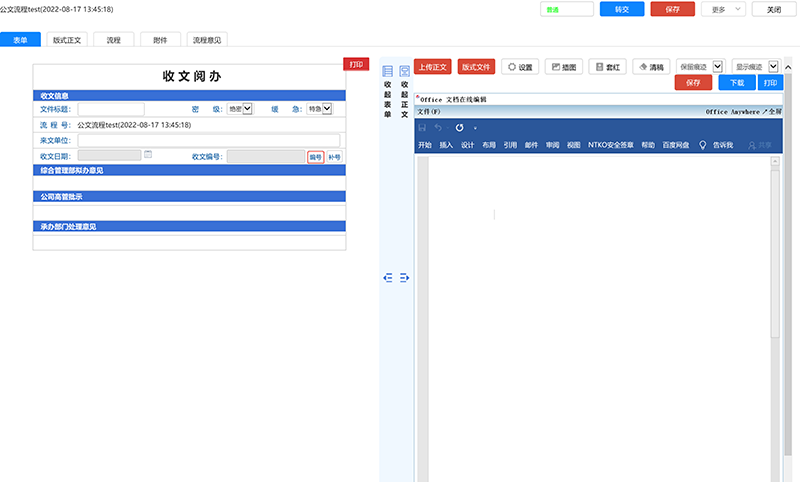
Task: Open the 缓急 urgency dropdown
Action: tap(320, 109)
